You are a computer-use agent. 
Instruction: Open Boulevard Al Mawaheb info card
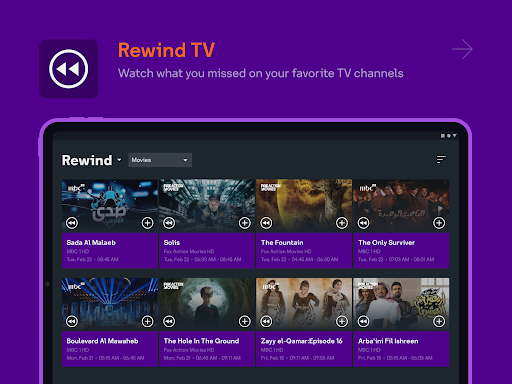110,349
